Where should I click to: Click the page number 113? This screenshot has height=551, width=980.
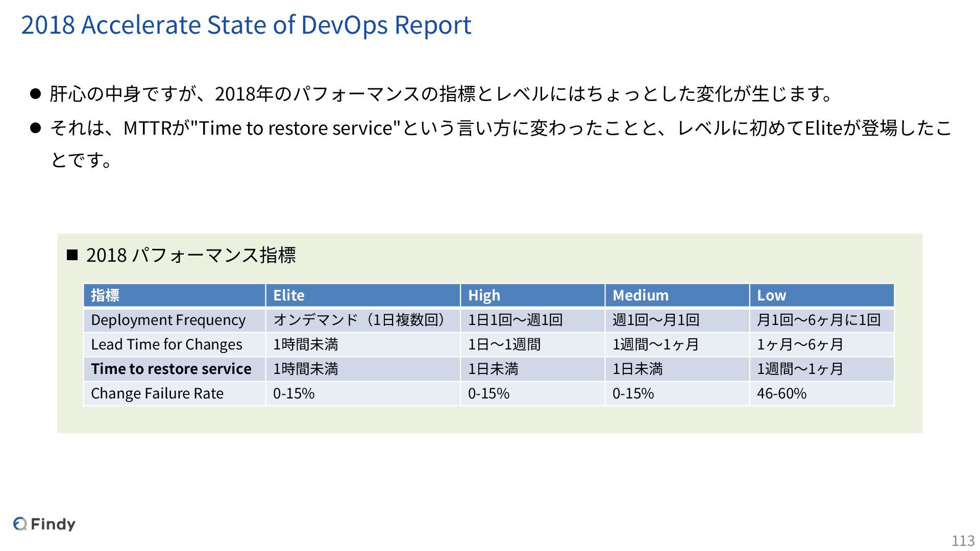pyautogui.click(x=963, y=540)
